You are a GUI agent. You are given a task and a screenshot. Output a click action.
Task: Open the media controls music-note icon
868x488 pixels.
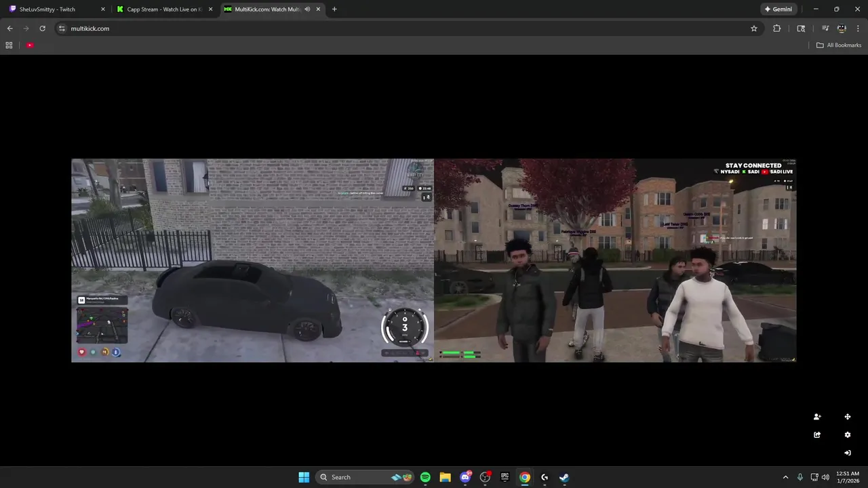click(x=825, y=28)
